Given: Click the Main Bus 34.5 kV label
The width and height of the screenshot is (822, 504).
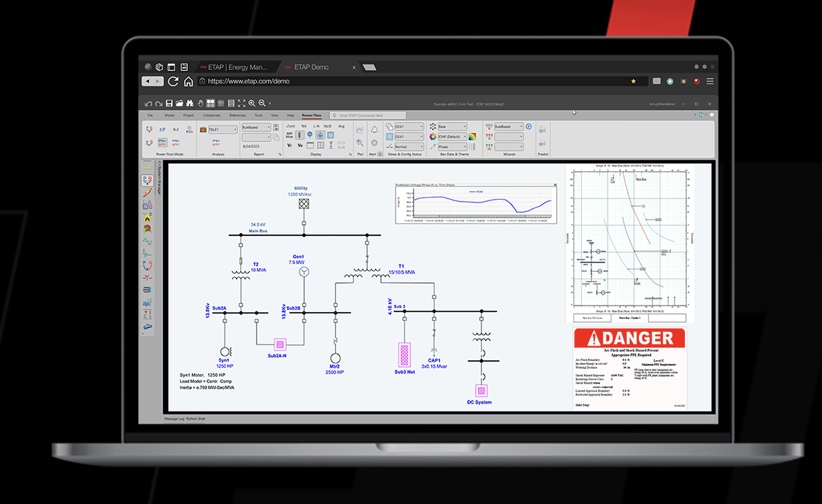Looking at the screenshot, I should (258, 228).
